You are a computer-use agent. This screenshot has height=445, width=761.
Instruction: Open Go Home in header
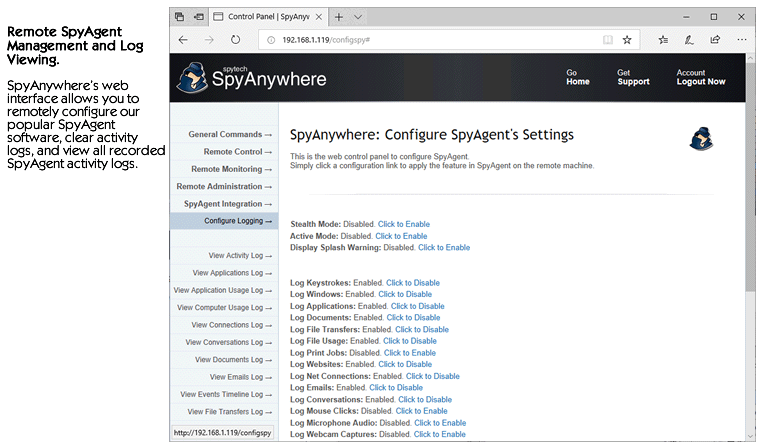[578, 78]
